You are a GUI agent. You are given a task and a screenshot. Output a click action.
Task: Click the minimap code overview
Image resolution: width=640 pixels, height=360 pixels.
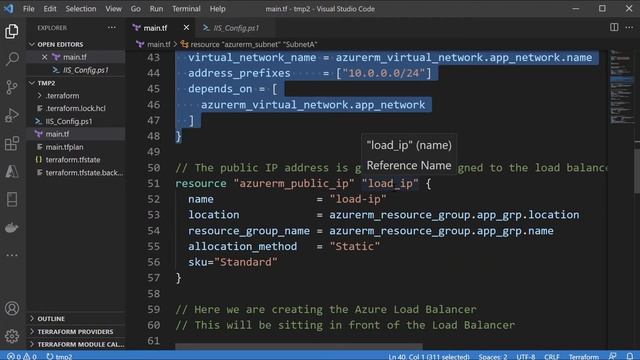[621, 87]
